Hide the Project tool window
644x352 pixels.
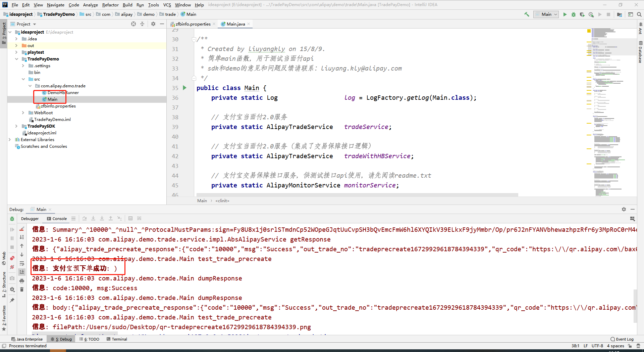(x=162, y=24)
